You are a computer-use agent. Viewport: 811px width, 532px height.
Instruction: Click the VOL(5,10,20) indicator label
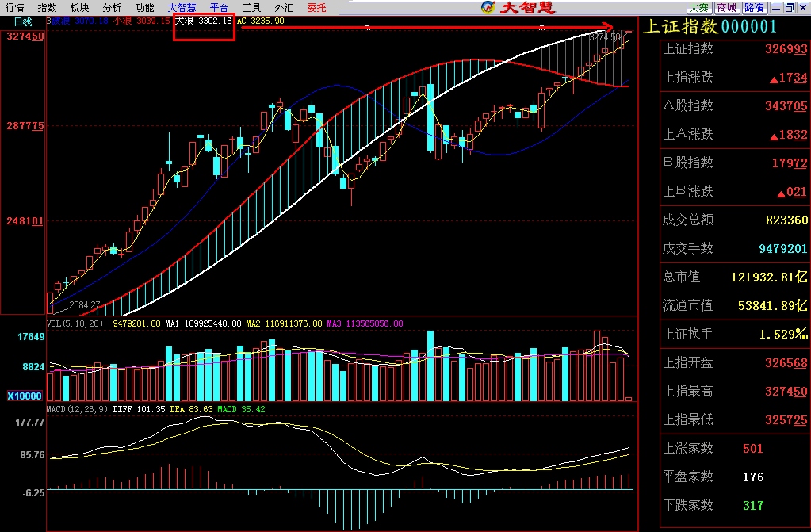click(75, 323)
